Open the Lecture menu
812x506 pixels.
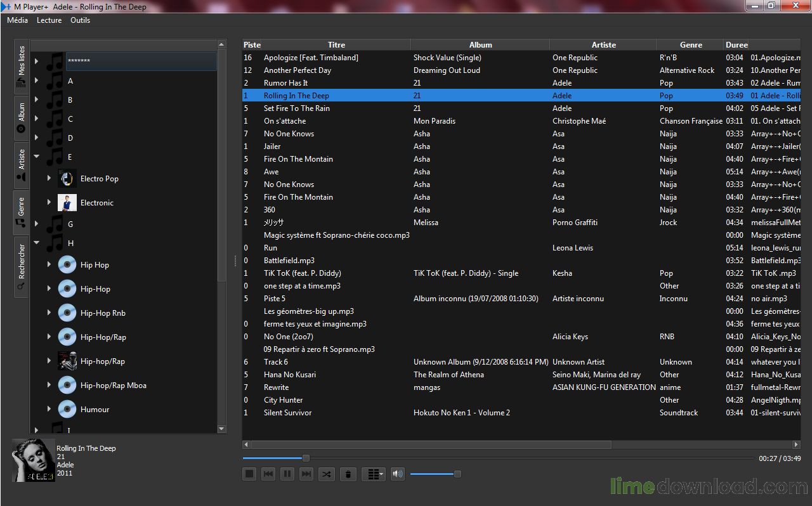tap(49, 20)
